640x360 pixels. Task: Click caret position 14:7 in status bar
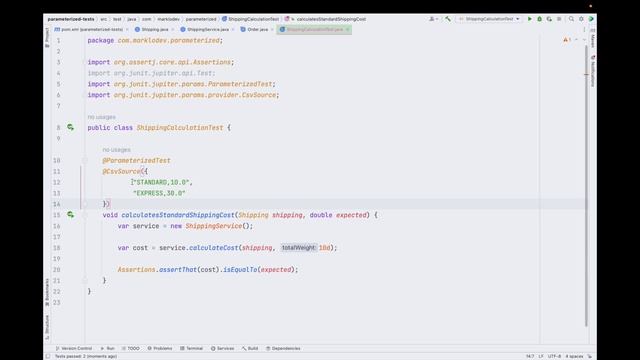coord(530,356)
